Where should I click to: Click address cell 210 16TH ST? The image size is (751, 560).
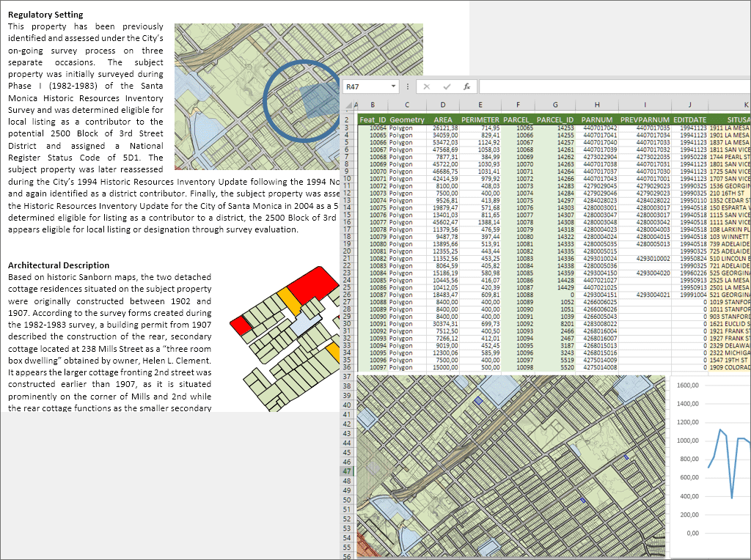pyautogui.click(x=728, y=194)
